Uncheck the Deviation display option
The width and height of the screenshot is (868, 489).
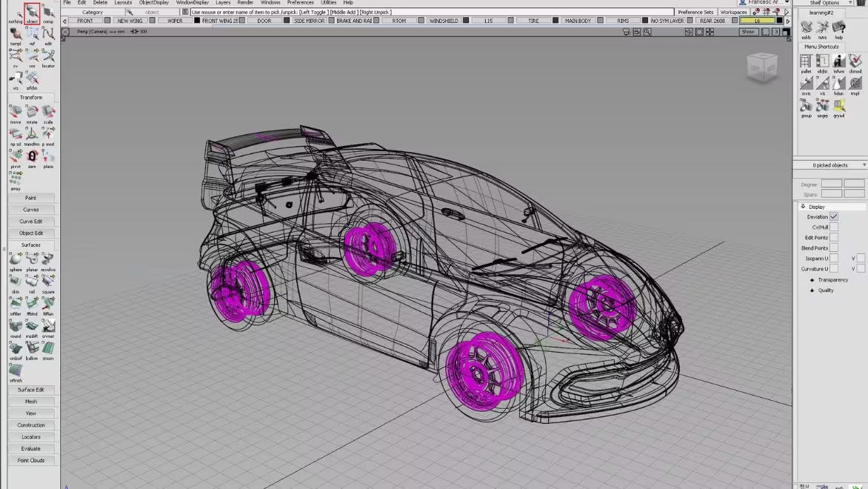pos(834,216)
